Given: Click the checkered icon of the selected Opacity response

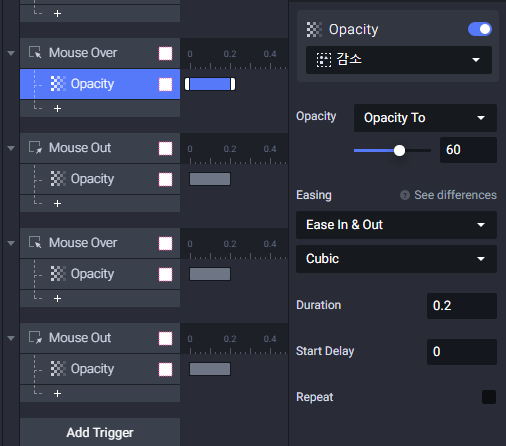Looking at the screenshot, I should pos(58,84).
